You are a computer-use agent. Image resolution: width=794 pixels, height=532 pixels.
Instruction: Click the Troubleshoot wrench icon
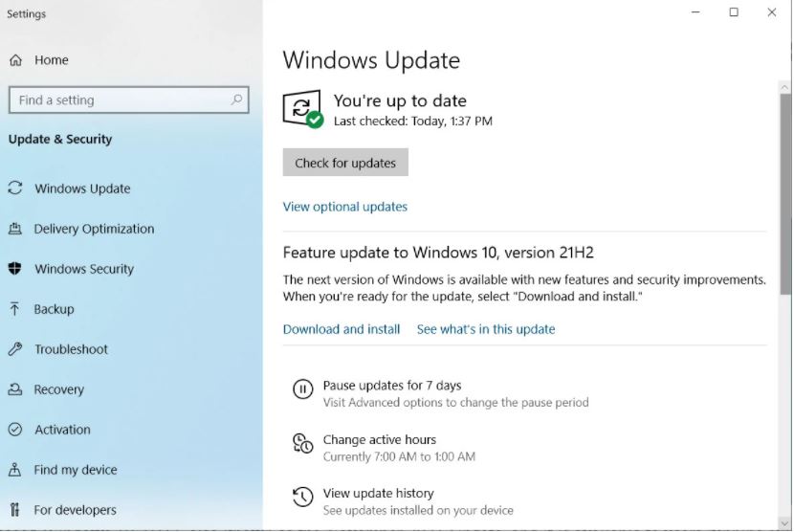point(15,349)
